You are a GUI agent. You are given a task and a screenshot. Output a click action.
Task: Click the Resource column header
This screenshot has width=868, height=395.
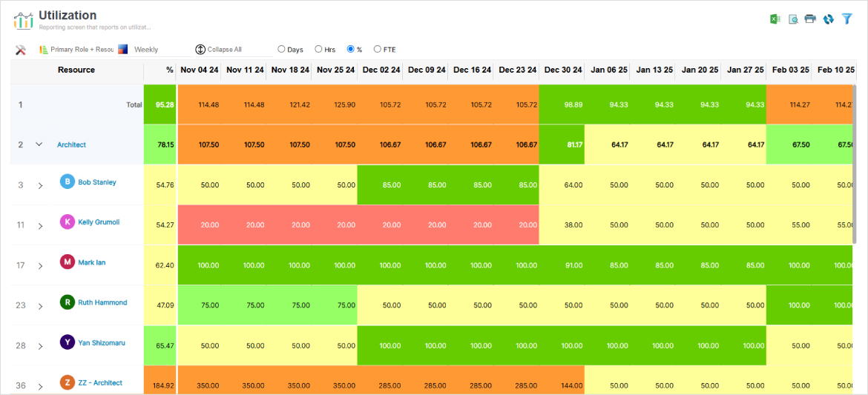[76, 70]
